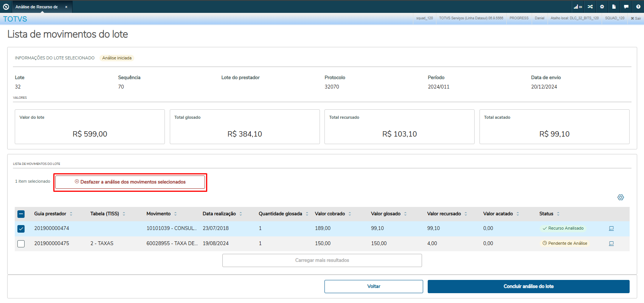Close the Análise de Recurso tab
The width and height of the screenshot is (644, 303).
click(x=66, y=7)
